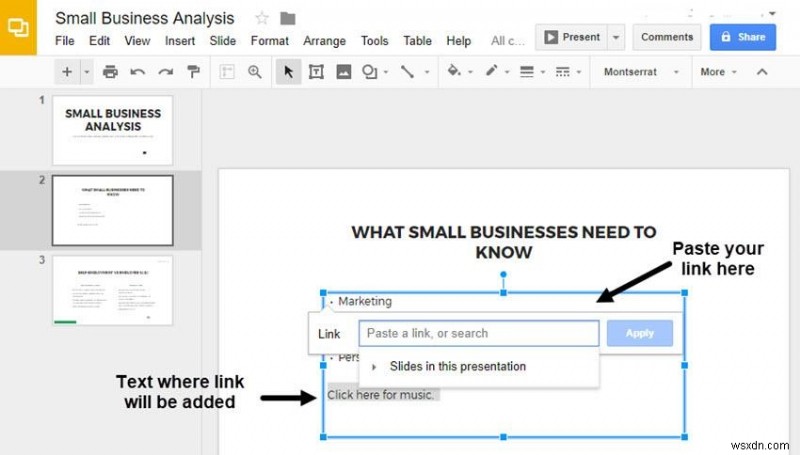Click the Fill color paint bucket
The image size is (800, 455).
454,71
